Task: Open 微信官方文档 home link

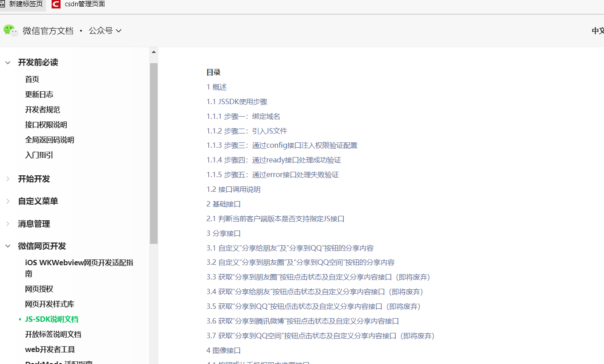Action: pyautogui.click(x=48, y=31)
